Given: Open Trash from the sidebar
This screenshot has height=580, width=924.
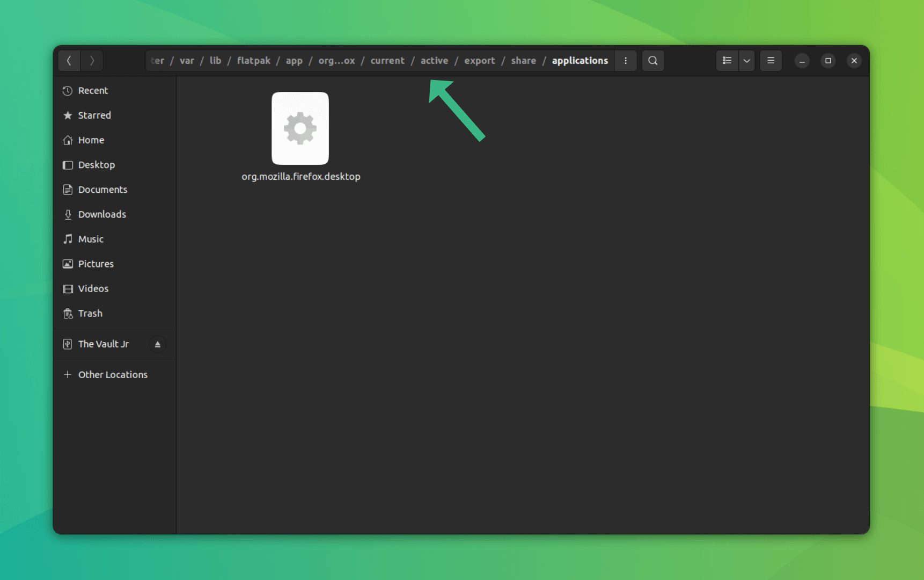Looking at the screenshot, I should point(90,313).
